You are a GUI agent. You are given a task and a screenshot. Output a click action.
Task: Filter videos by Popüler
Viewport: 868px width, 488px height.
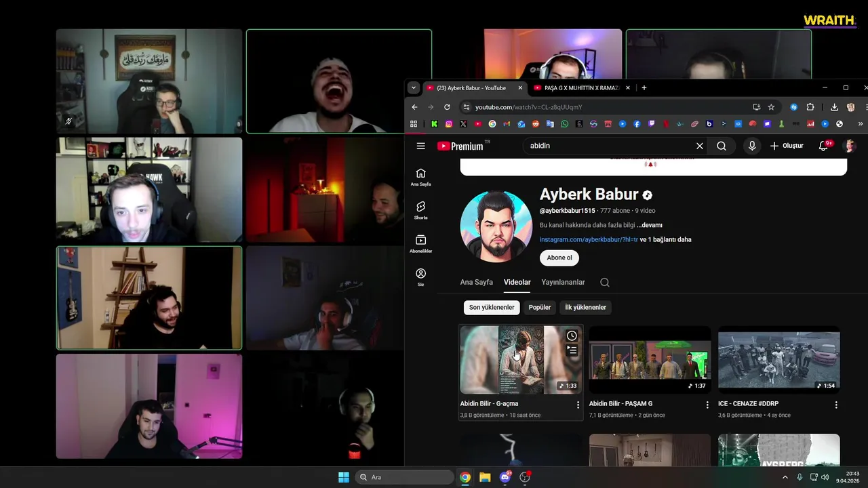click(x=540, y=307)
